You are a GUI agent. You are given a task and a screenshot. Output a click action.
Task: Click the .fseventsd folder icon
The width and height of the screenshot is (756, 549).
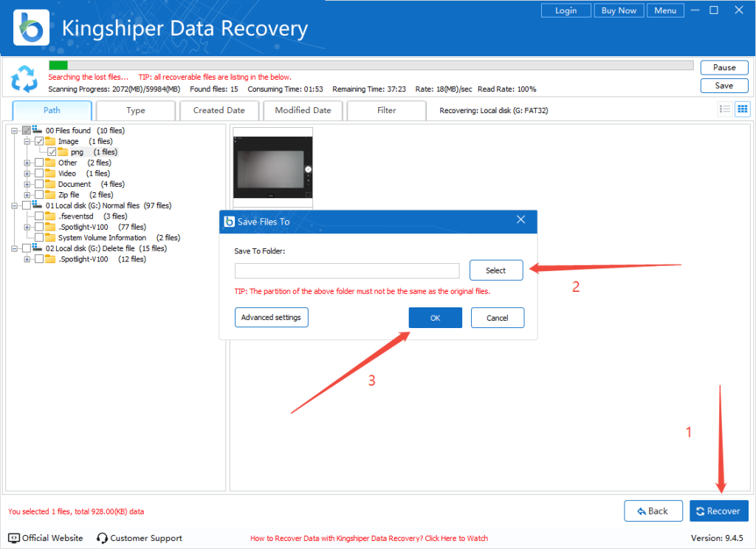pyautogui.click(x=50, y=216)
